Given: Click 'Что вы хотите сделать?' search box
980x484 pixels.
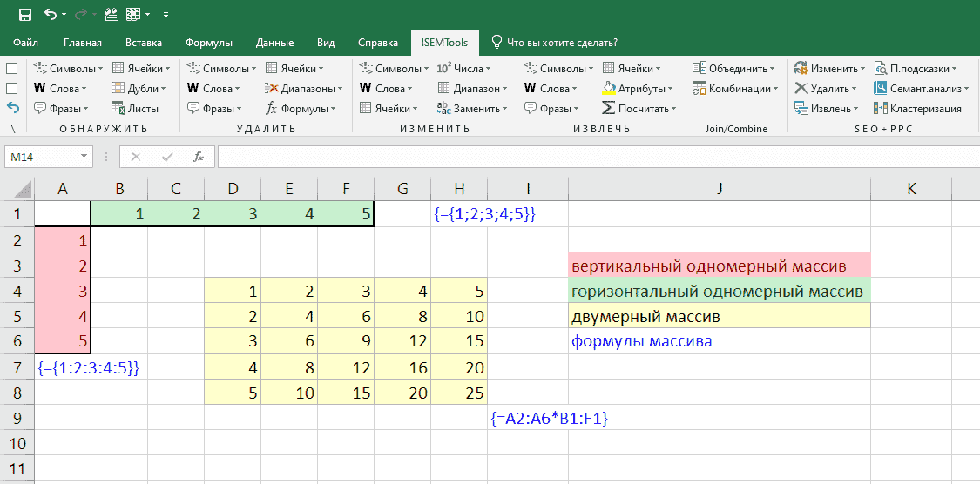Looking at the screenshot, I should (x=562, y=43).
